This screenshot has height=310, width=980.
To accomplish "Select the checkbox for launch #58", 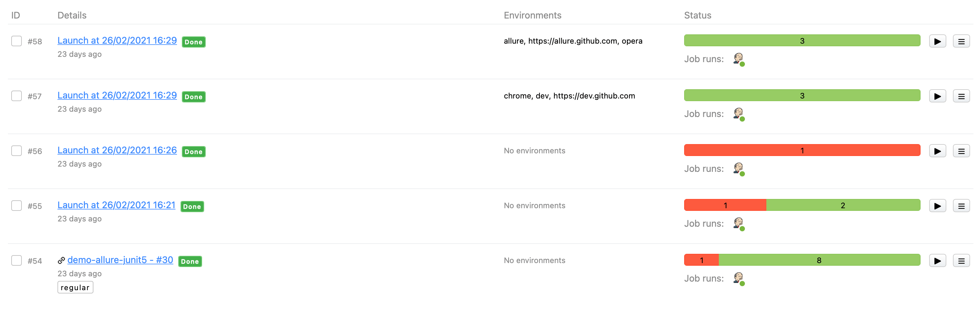I will 17,41.
